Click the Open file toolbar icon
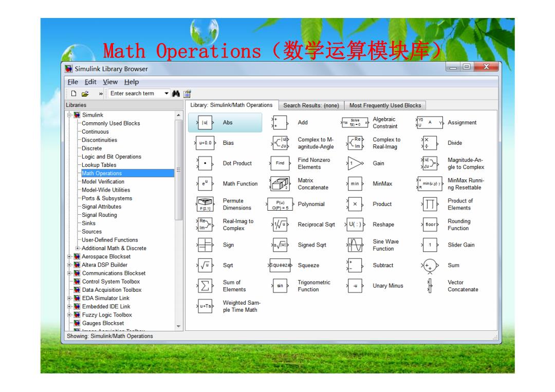Image resolution: width=555 pixels, height=392 pixels. tap(85, 94)
